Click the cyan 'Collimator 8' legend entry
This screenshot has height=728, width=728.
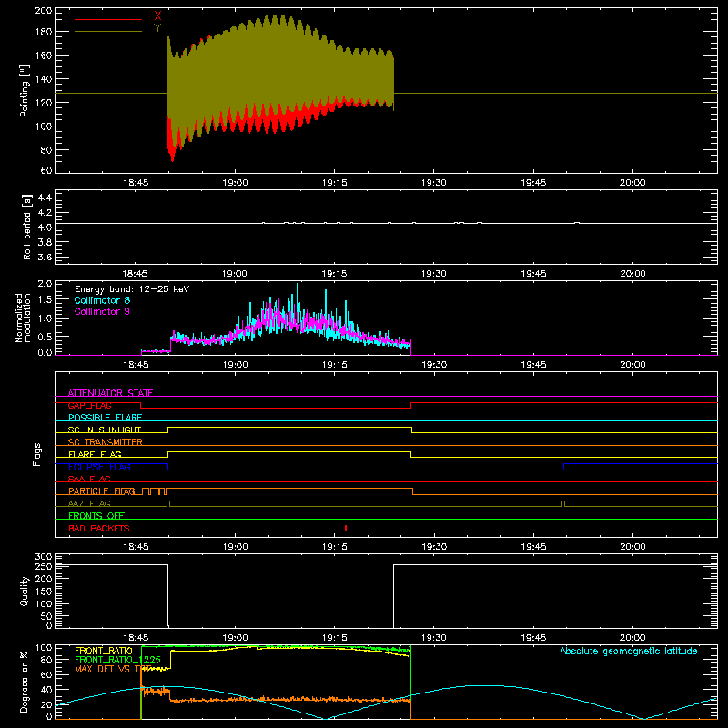tap(102, 300)
